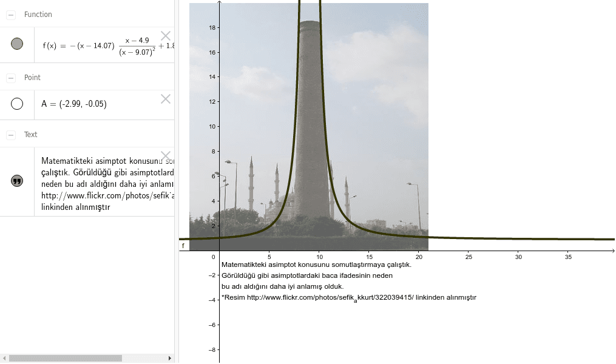616x364 pixels.
Task: Click x-axis tick label 25
Action: tap(469, 257)
